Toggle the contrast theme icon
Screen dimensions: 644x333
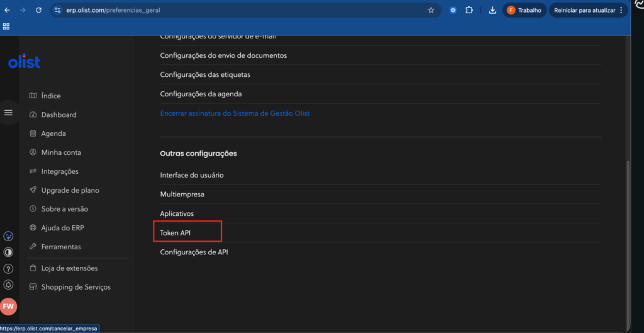pos(8,252)
